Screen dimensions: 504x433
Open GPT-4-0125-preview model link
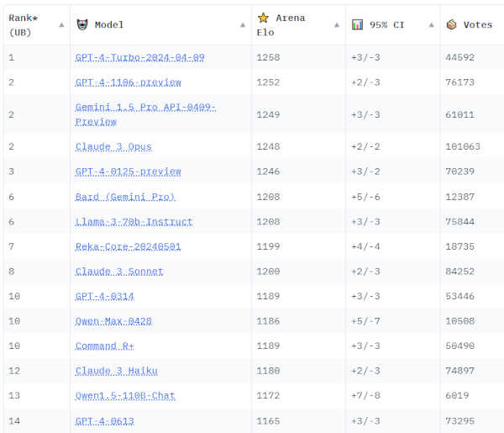(x=128, y=172)
